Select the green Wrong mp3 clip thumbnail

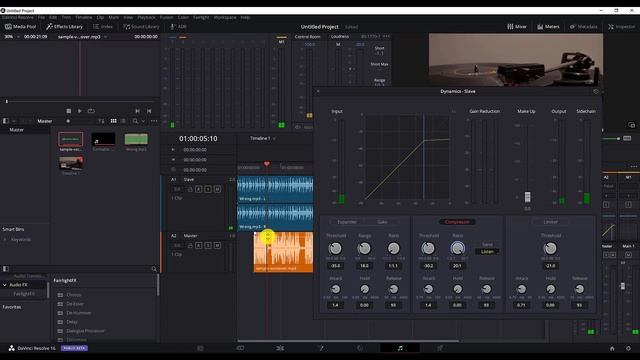point(136,139)
